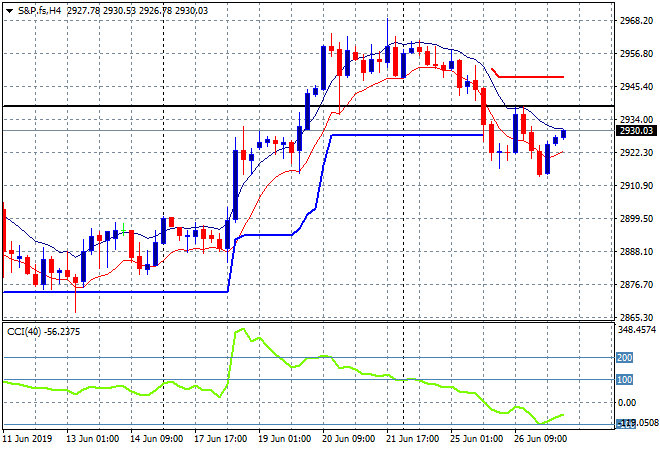The height and width of the screenshot is (450, 660).
Task: Click the 11 Jun 2019 date label
Action: [27, 439]
